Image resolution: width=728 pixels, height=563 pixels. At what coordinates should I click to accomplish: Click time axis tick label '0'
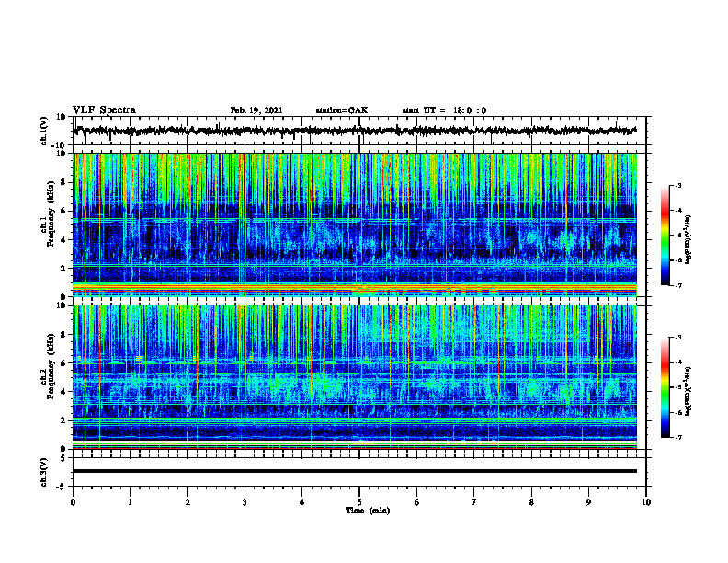coord(73,502)
